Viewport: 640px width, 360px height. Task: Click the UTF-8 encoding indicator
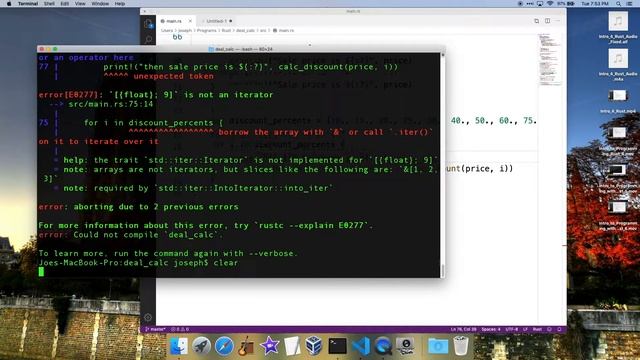(511, 329)
